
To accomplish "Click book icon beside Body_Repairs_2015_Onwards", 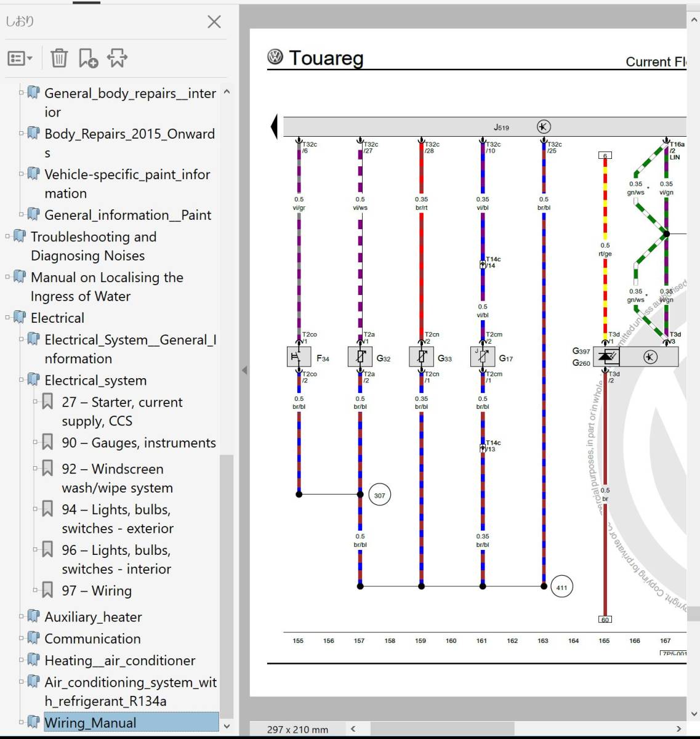I will 34,133.
